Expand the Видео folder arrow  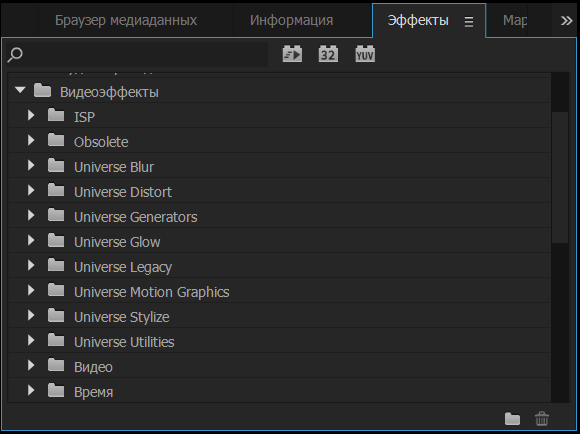(31, 366)
